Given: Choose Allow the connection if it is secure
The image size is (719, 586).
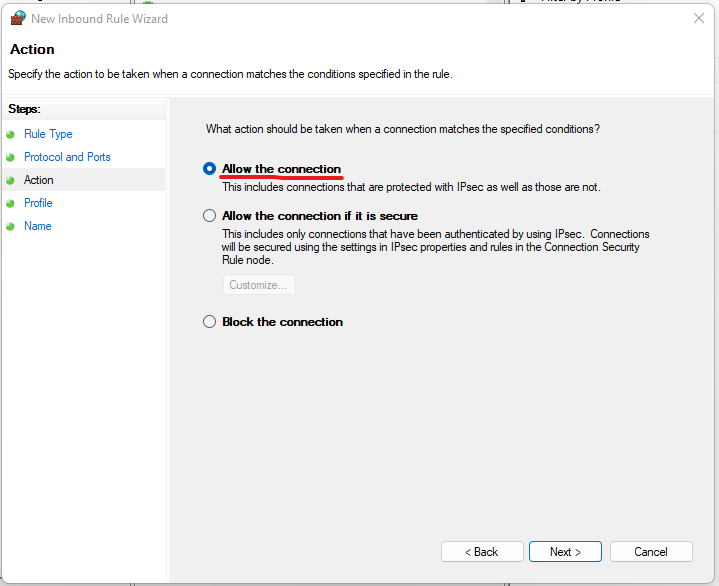Looking at the screenshot, I should click(x=210, y=216).
